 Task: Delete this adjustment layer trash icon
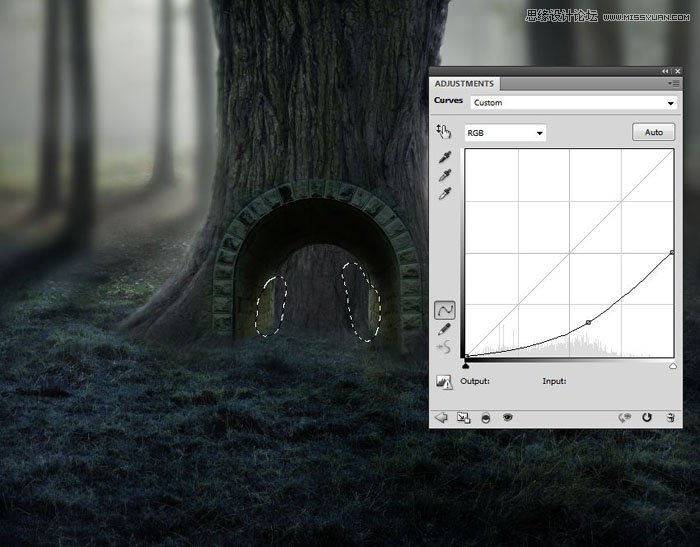tap(670, 418)
